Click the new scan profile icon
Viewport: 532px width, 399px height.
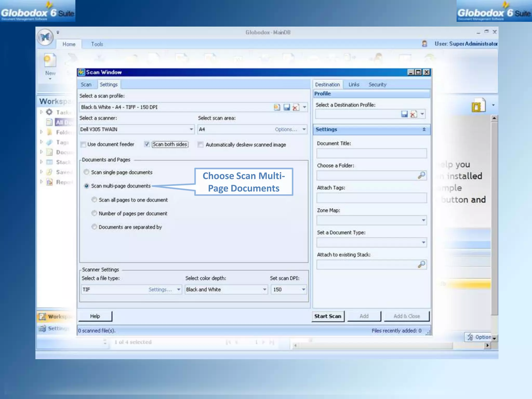[x=277, y=107]
